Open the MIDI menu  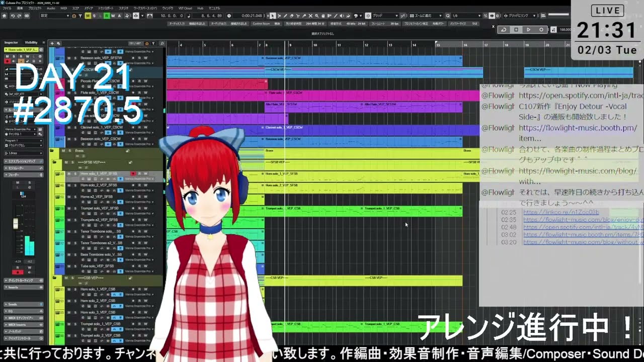tap(63, 9)
